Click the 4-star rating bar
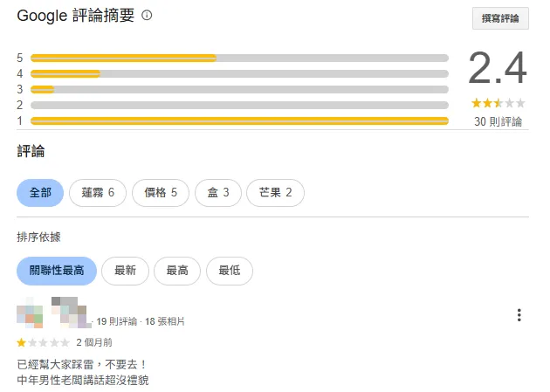The width and height of the screenshot is (550, 392). pyautogui.click(x=239, y=73)
